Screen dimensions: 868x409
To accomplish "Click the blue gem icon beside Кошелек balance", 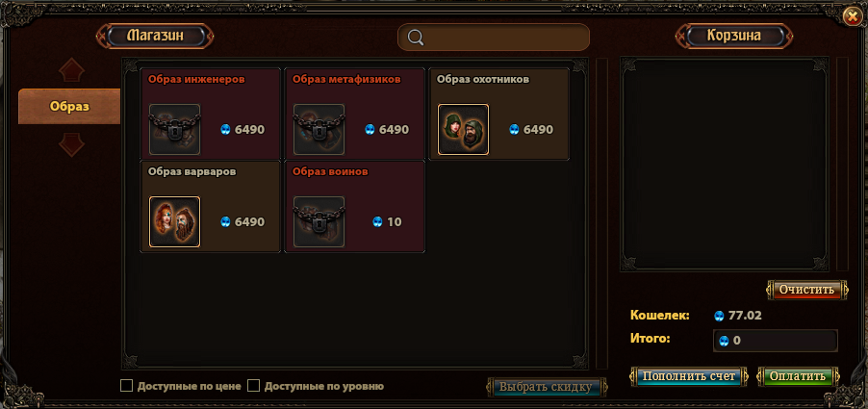I will (x=719, y=316).
